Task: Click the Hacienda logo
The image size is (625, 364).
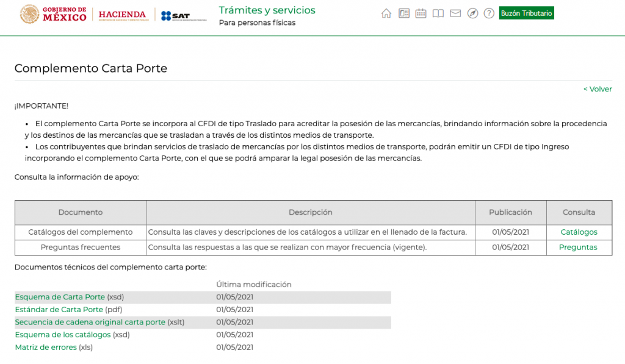Action: click(x=123, y=15)
